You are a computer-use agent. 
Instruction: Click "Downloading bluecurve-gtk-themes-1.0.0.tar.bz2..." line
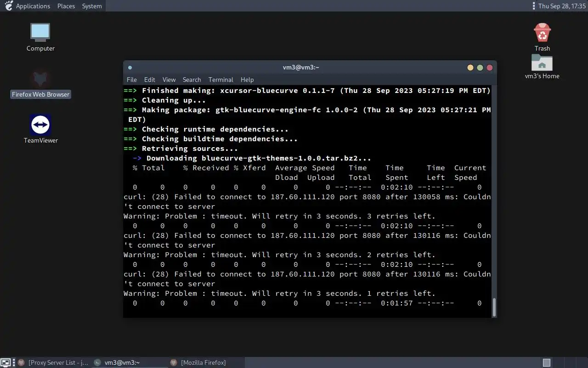coord(252,158)
